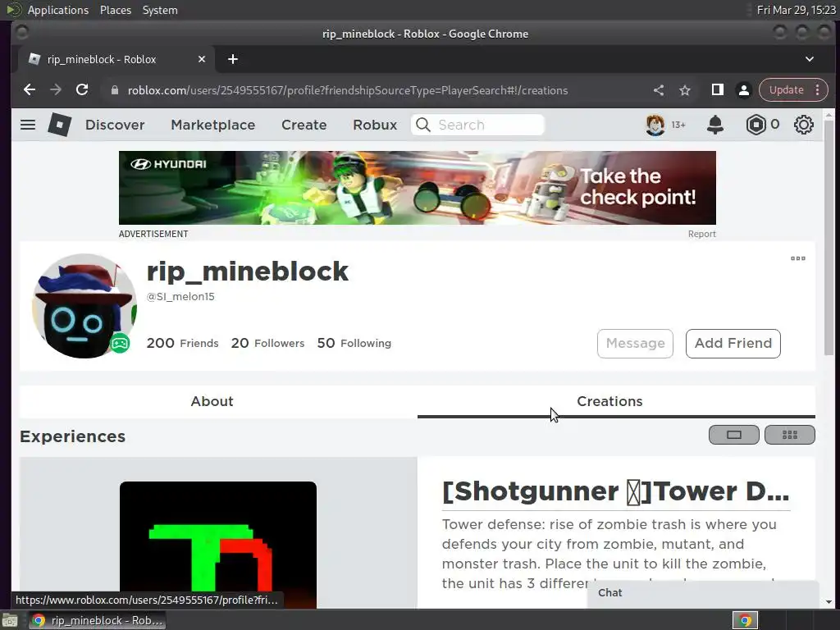Image resolution: width=840 pixels, height=630 pixels.
Task: Go back with browser back arrow
Action: [x=30, y=90]
